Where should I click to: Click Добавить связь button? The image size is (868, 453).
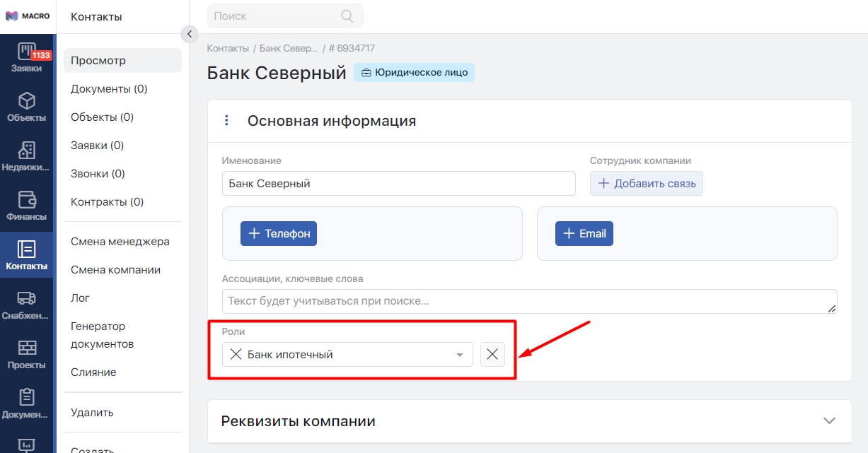(647, 184)
